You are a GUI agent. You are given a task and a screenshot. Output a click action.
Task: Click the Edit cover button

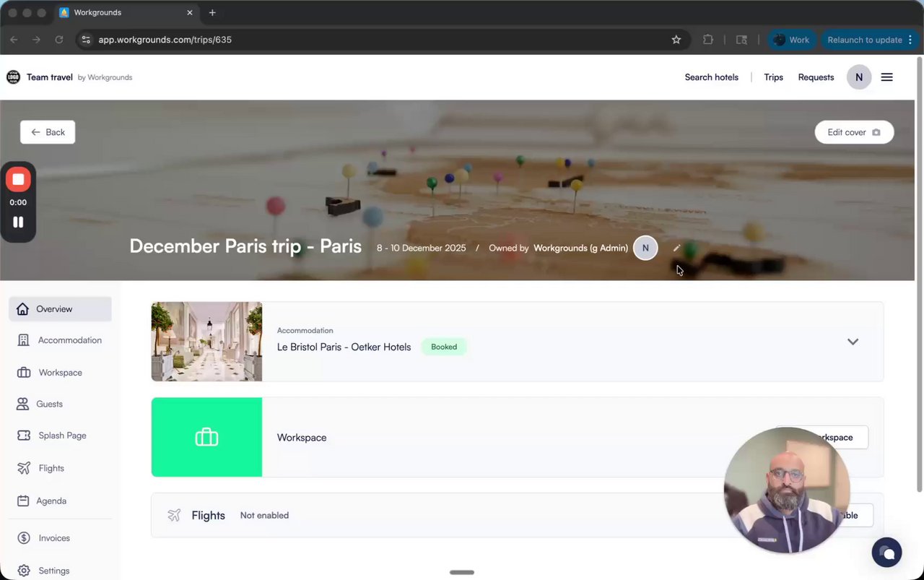tap(854, 132)
